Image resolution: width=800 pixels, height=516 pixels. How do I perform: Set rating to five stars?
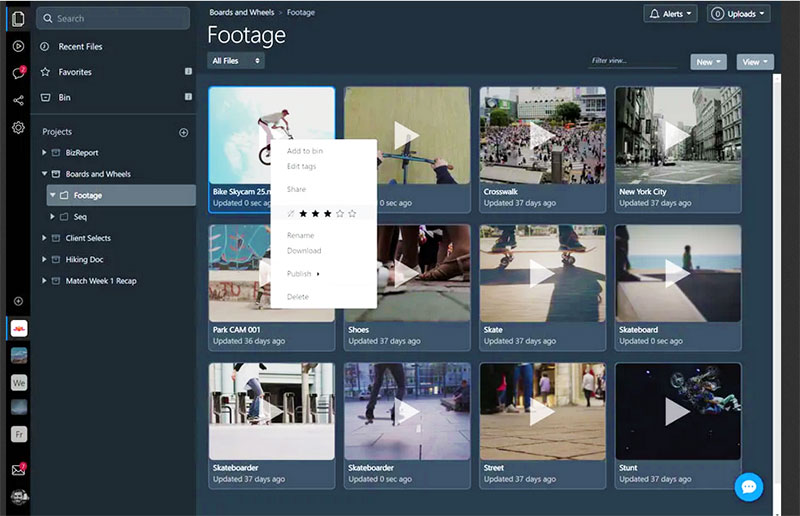click(352, 214)
